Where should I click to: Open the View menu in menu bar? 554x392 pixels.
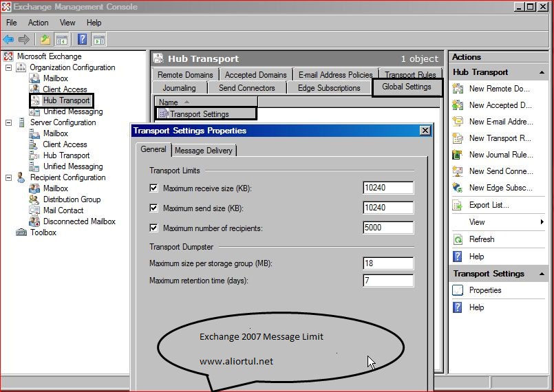[67, 23]
